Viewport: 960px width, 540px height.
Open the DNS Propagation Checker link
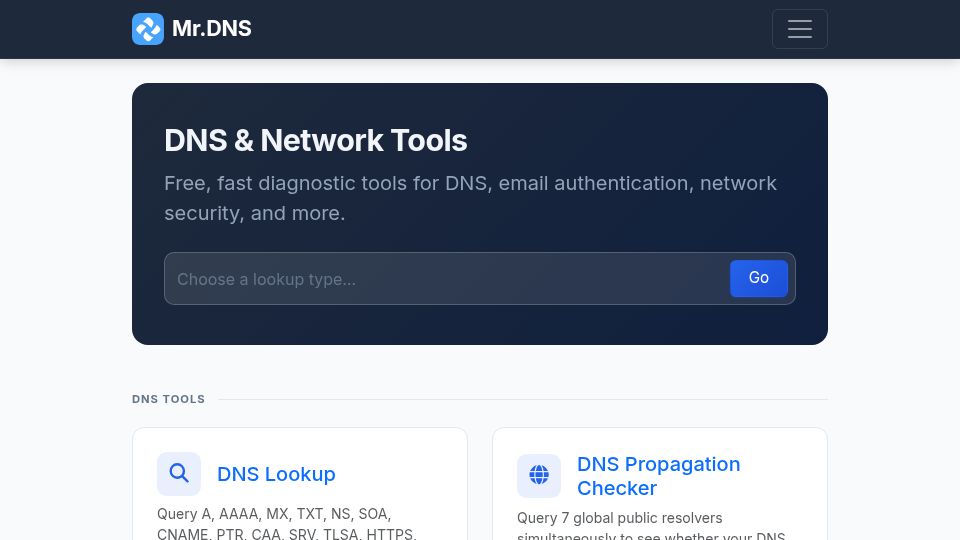click(x=659, y=476)
